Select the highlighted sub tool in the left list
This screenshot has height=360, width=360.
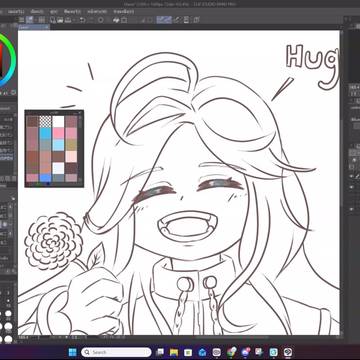click(7, 158)
